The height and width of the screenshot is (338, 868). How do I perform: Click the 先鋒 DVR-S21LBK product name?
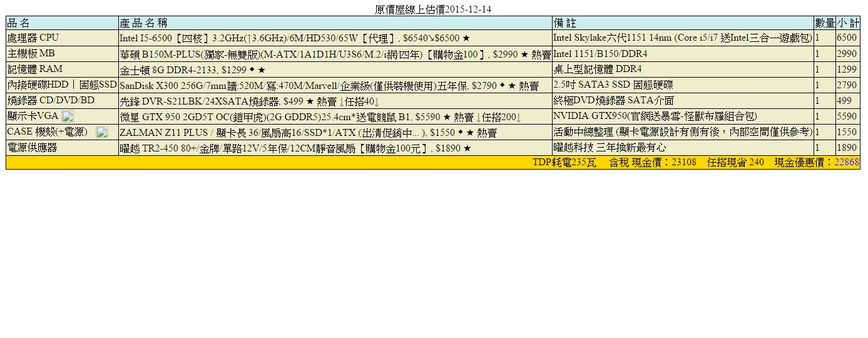249,101
